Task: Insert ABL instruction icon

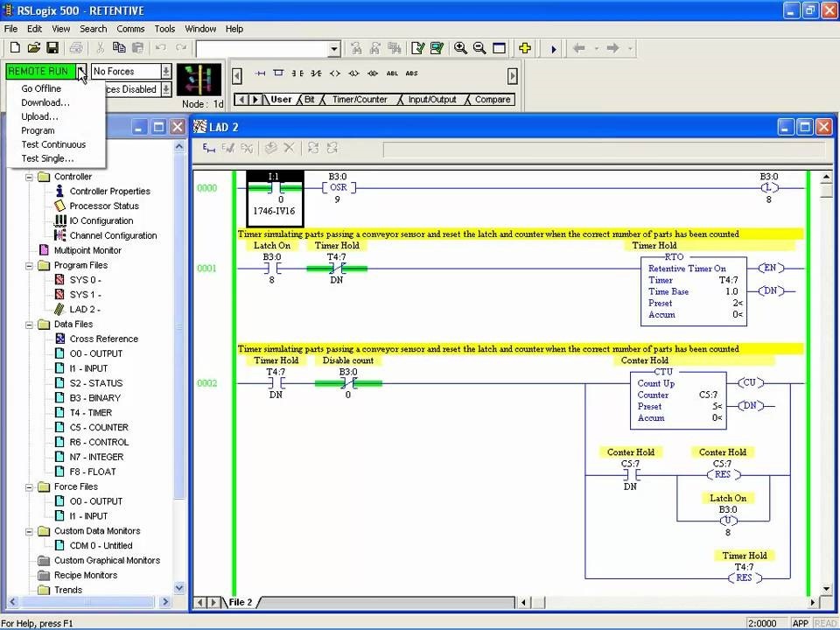Action: coord(392,73)
